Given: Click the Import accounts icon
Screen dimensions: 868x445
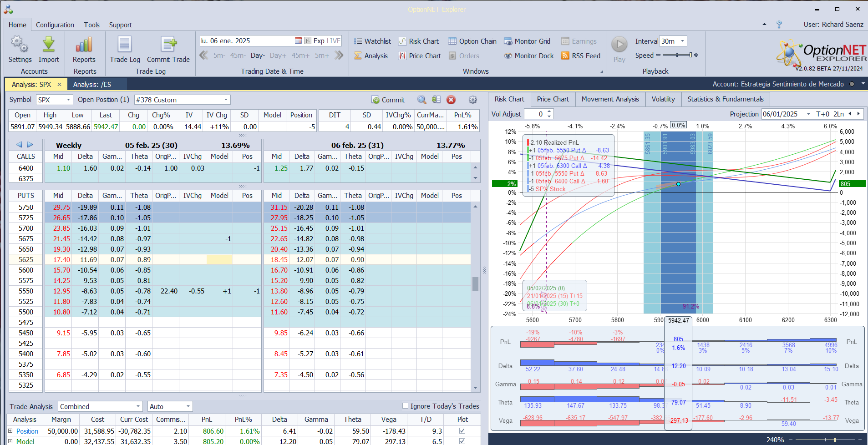Looking at the screenshot, I should tap(49, 45).
